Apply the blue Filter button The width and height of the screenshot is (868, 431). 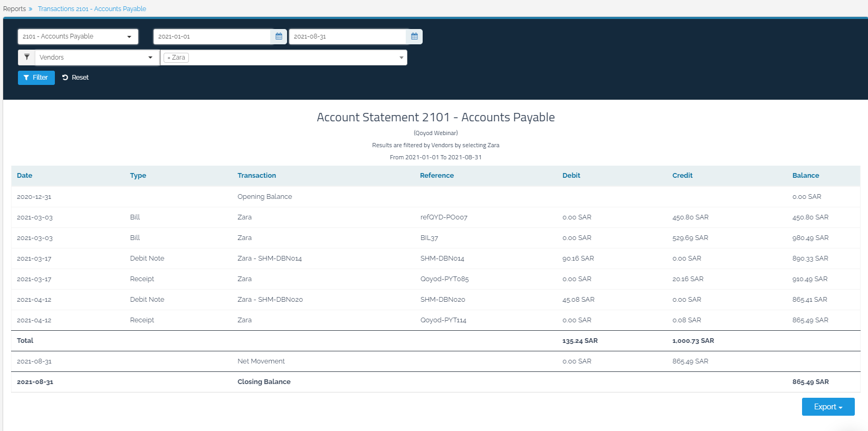point(36,78)
